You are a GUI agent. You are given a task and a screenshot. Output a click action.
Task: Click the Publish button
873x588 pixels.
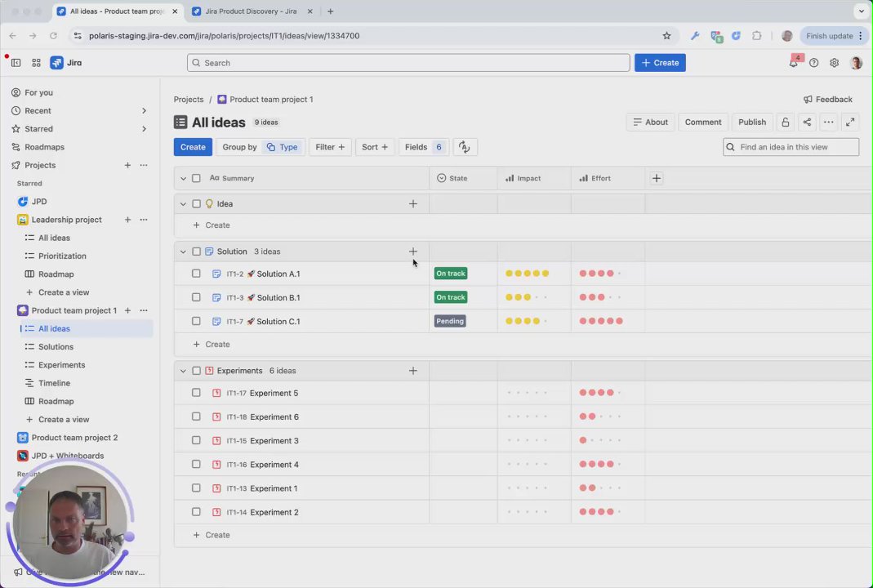click(751, 122)
